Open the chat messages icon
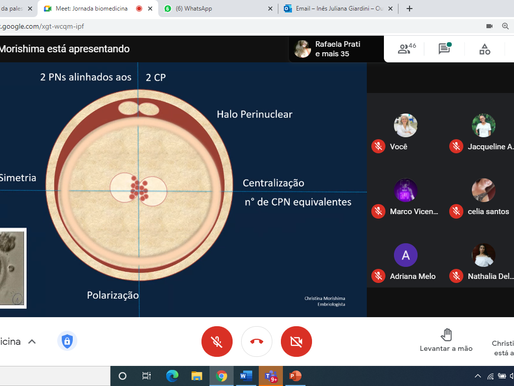 click(x=444, y=49)
